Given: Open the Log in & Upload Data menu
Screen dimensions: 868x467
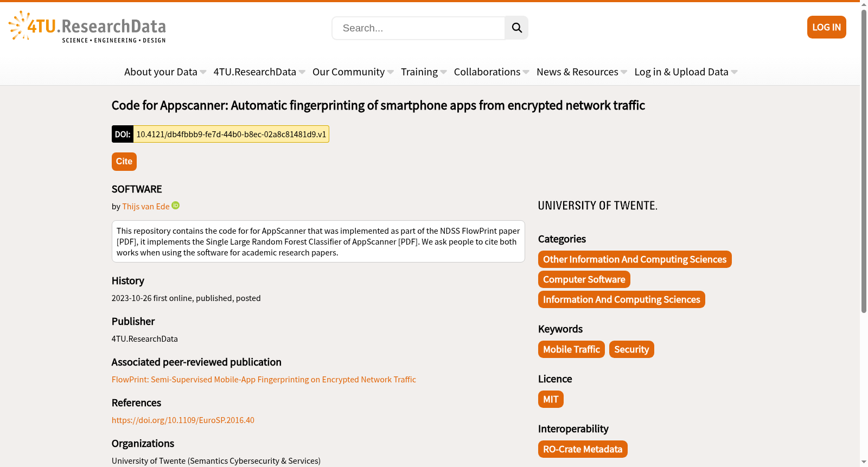Looking at the screenshot, I should pos(681,72).
